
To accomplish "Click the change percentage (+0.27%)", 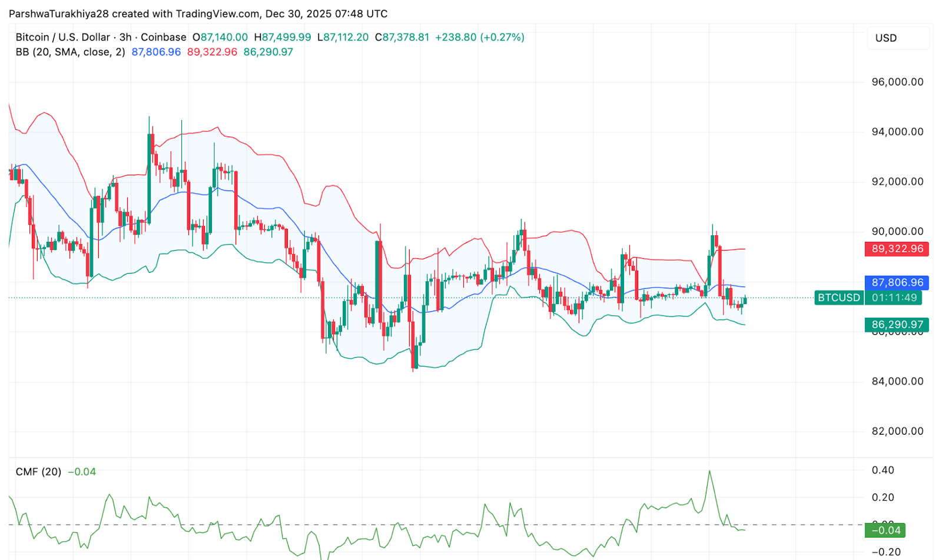I will [503, 36].
